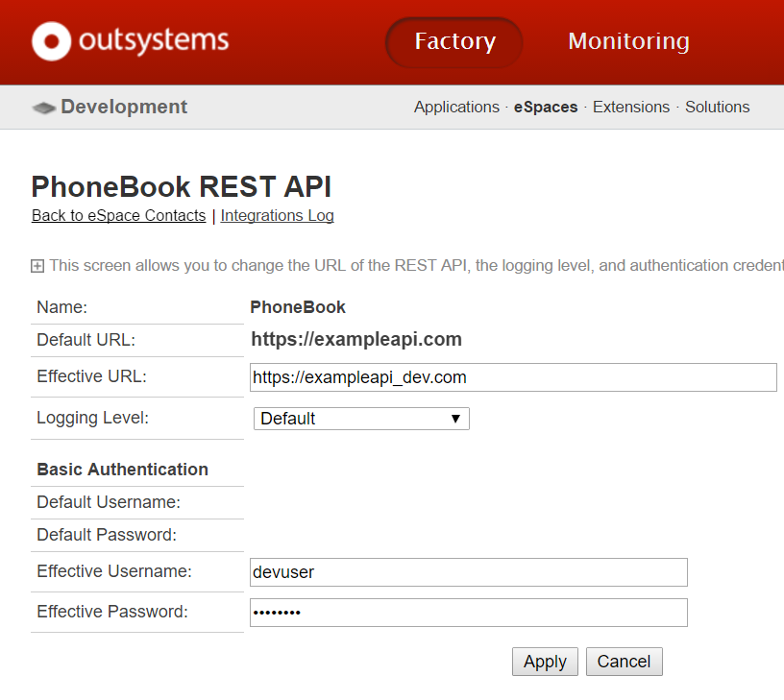Screen dimensions: 784x700
Task: Open the Solutions section
Action: (x=717, y=107)
